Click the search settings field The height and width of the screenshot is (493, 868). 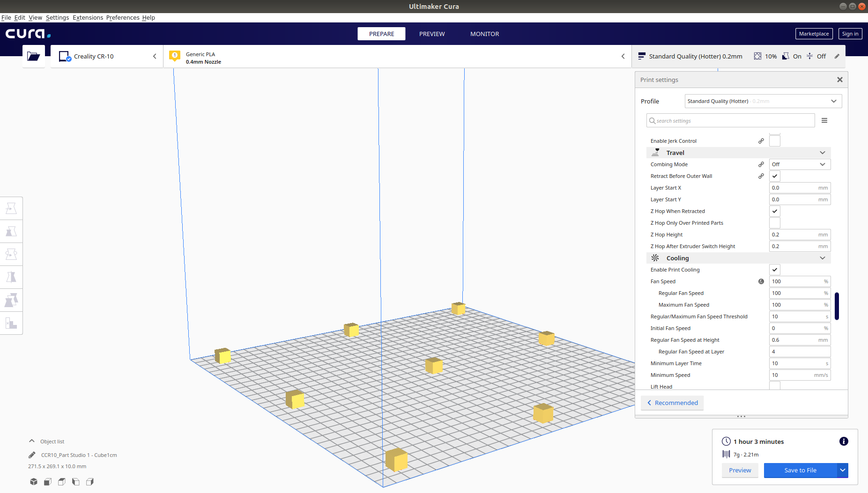(x=731, y=121)
